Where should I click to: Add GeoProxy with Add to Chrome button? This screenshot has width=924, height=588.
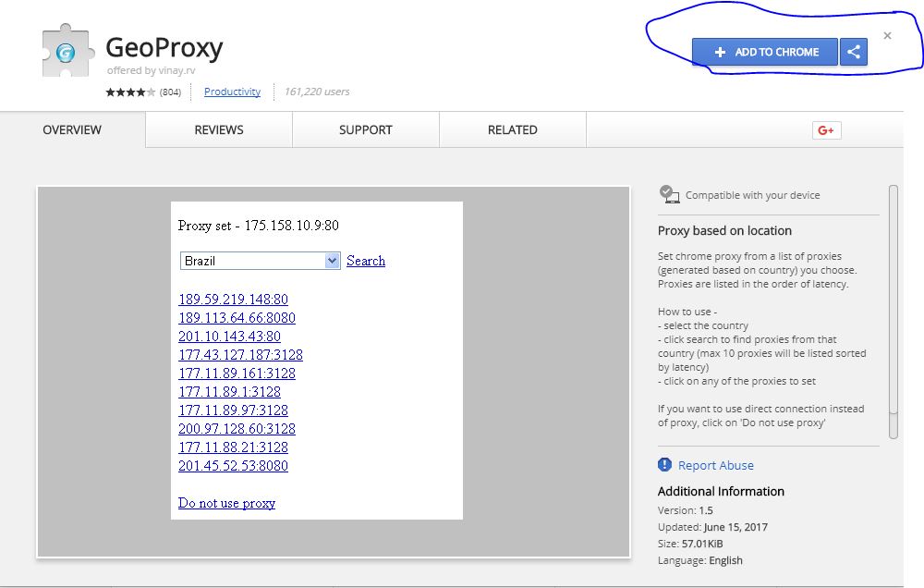[765, 52]
